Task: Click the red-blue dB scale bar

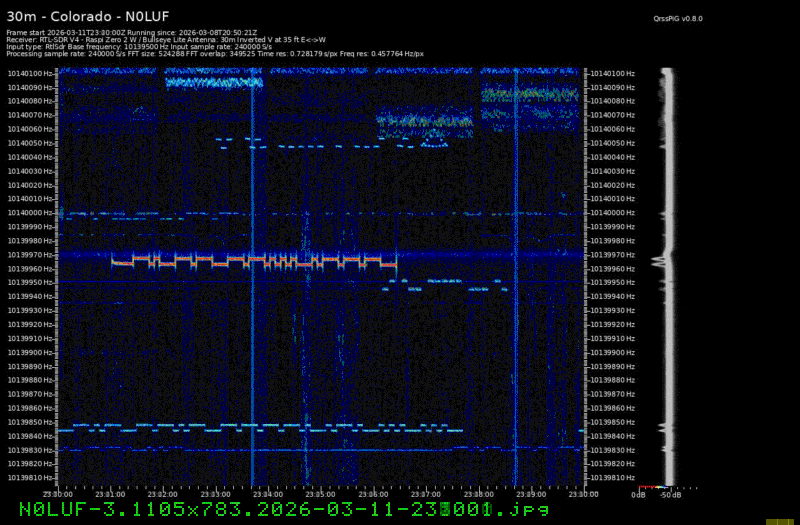Action: pyautogui.click(x=650, y=487)
